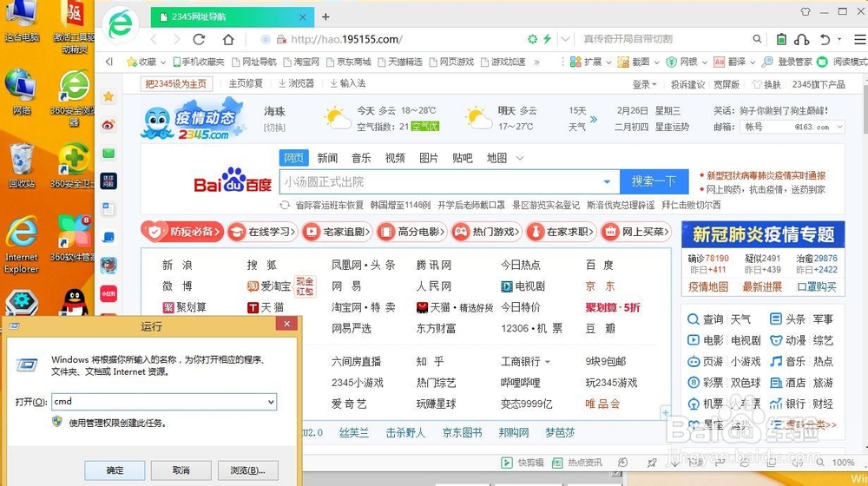Open the 360软件管家 desktop icon
This screenshot has width=868, height=486.
[x=74, y=238]
